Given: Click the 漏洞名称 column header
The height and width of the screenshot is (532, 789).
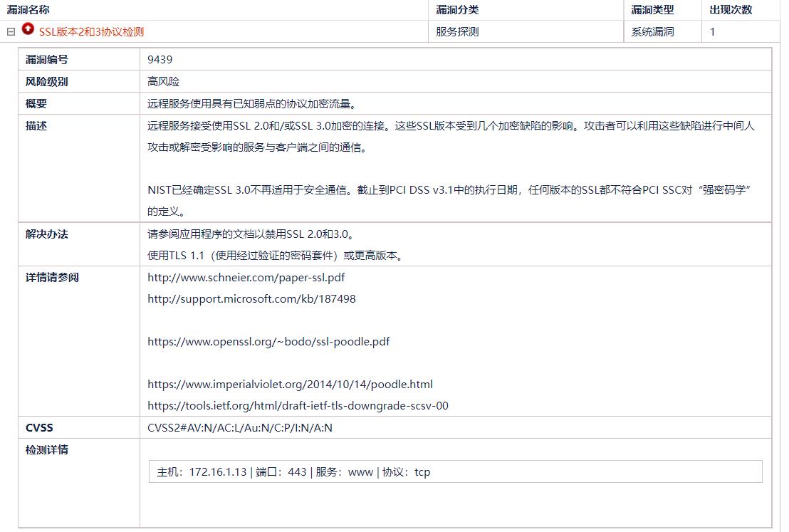Looking at the screenshot, I should pyautogui.click(x=28, y=9).
